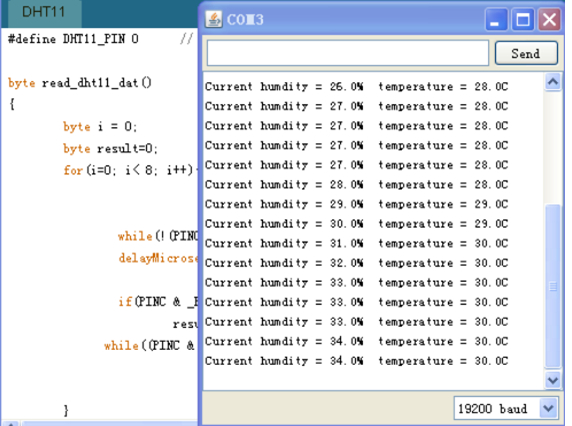Click the serial monitor vertical scrollbar thumb
This screenshot has width=572, height=426.
click(x=553, y=286)
